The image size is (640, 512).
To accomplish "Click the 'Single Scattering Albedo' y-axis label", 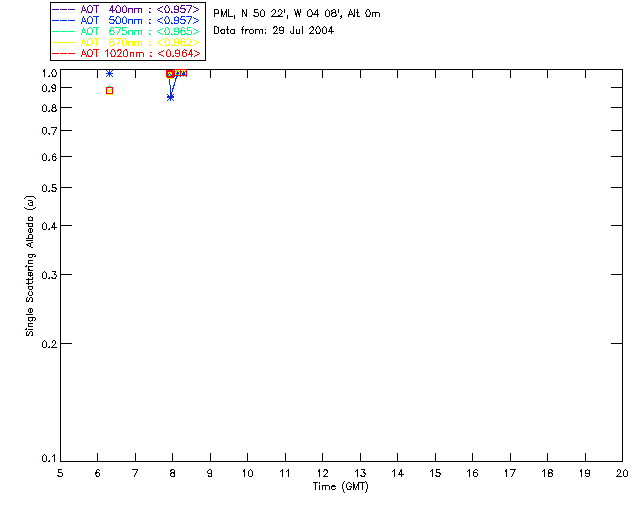I will [x=32, y=265].
